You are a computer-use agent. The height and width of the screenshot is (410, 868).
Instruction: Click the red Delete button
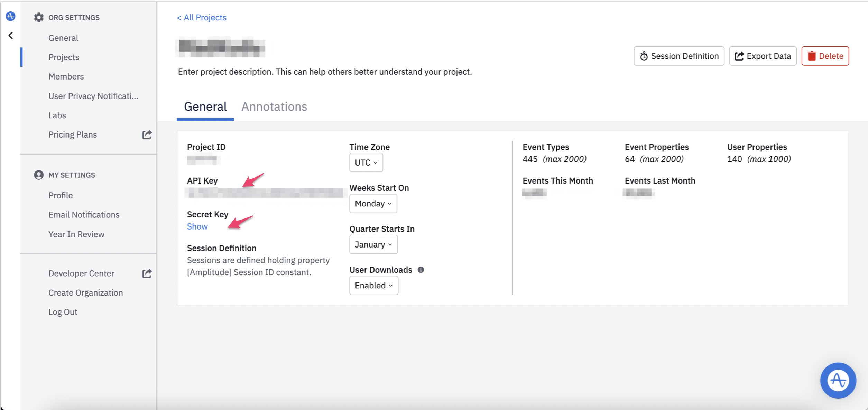pos(825,56)
